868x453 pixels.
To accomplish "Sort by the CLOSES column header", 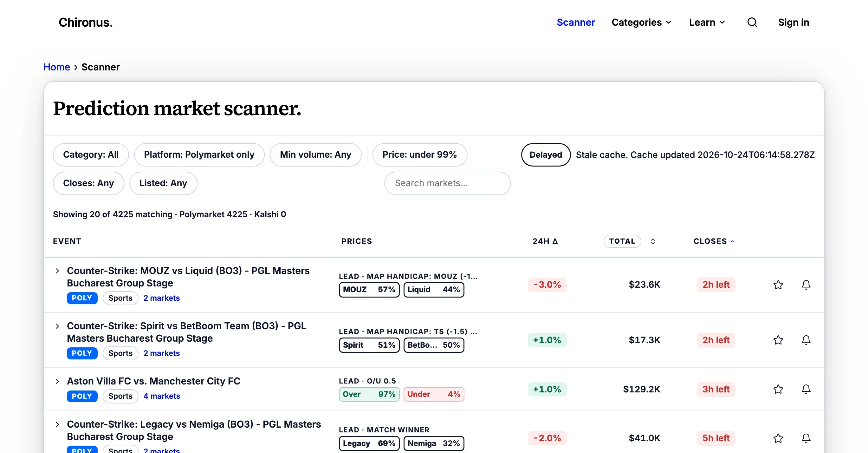I will point(714,241).
